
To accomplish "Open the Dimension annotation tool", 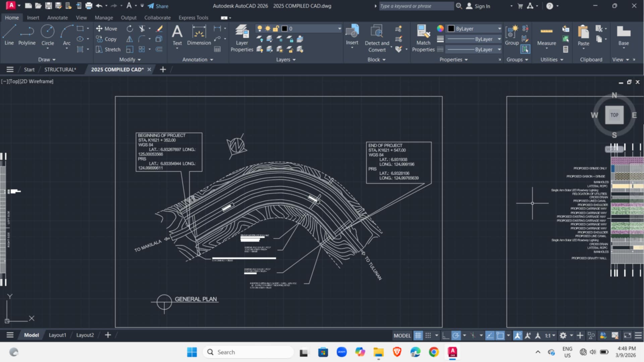I will pos(199,36).
